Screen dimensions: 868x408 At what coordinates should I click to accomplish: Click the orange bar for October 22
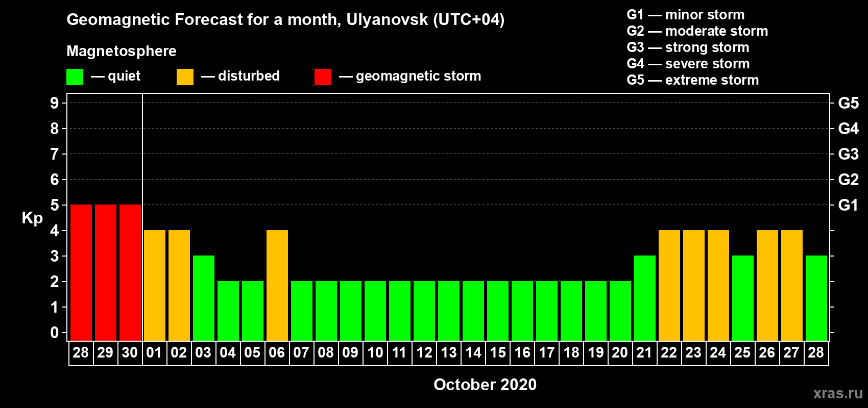click(x=669, y=285)
